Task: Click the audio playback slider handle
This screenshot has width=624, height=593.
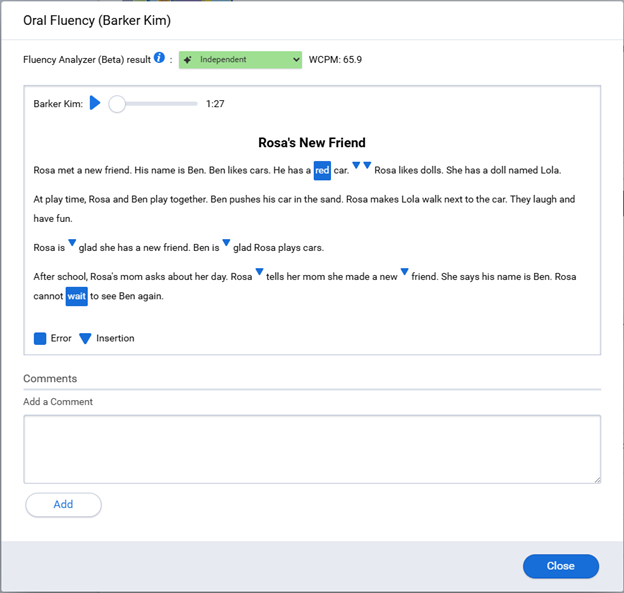Action: coord(117,103)
